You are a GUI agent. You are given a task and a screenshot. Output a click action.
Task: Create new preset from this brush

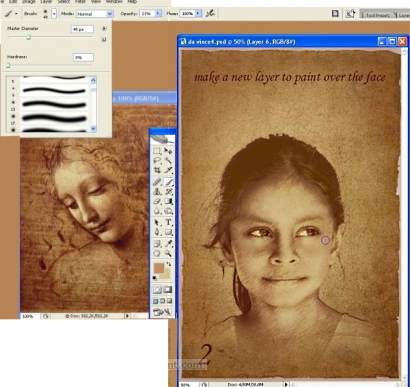pyautogui.click(x=104, y=39)
